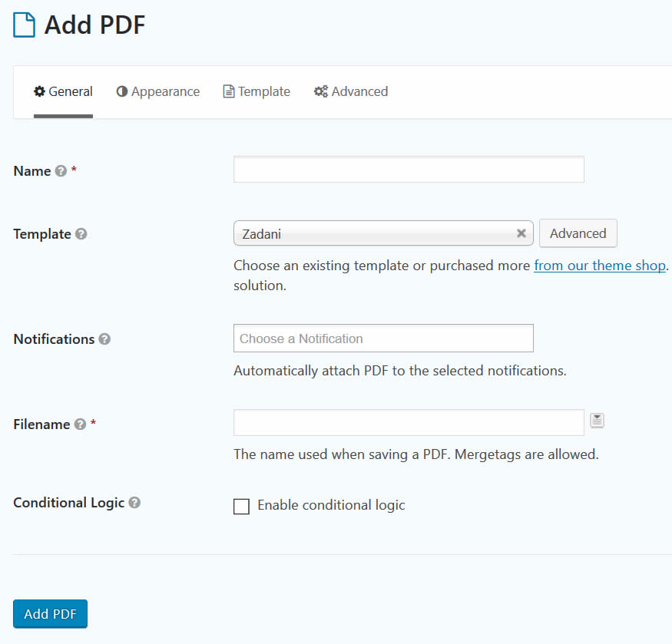Enable conditional logic checkbox
The width and height of the screenshot is (672, 644).
pyautogui.click(x=241, y=506)
